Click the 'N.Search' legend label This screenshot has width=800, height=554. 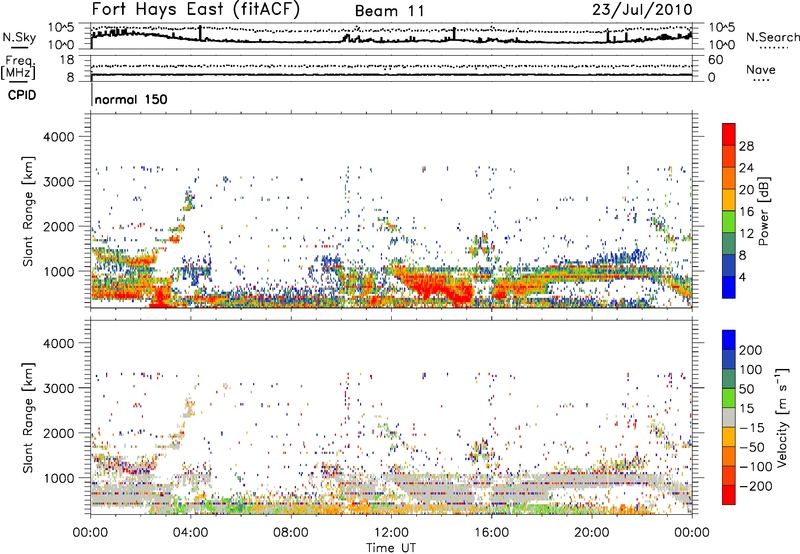pos(773,37)
